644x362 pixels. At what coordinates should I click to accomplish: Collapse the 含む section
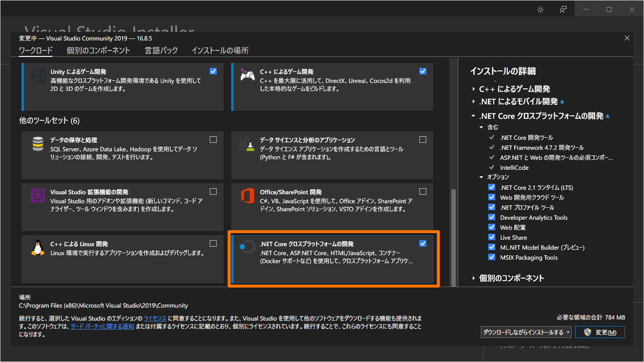pyautogui.click(x=482, y=127)
